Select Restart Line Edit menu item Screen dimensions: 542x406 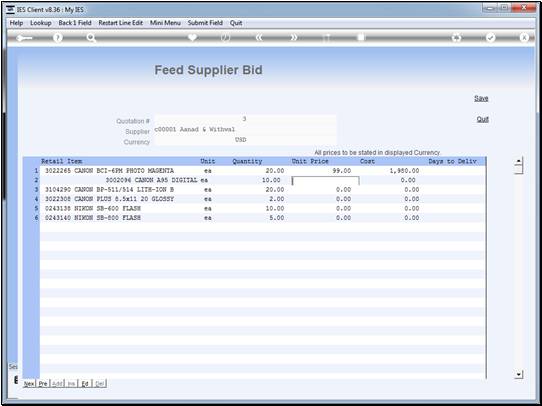(x=121, y=23)
